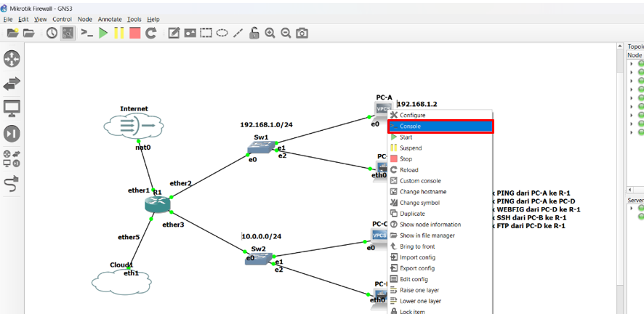Browse routers in the device sidebar
644x314 pixels.
tap(12, 58)
